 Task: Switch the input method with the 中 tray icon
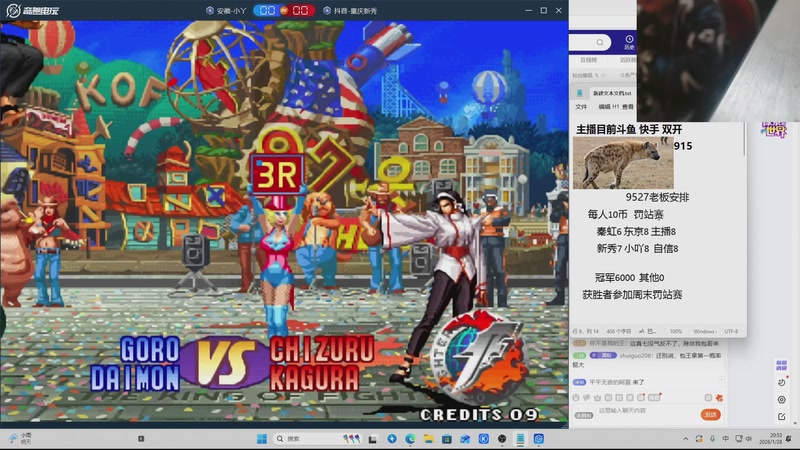726,439
